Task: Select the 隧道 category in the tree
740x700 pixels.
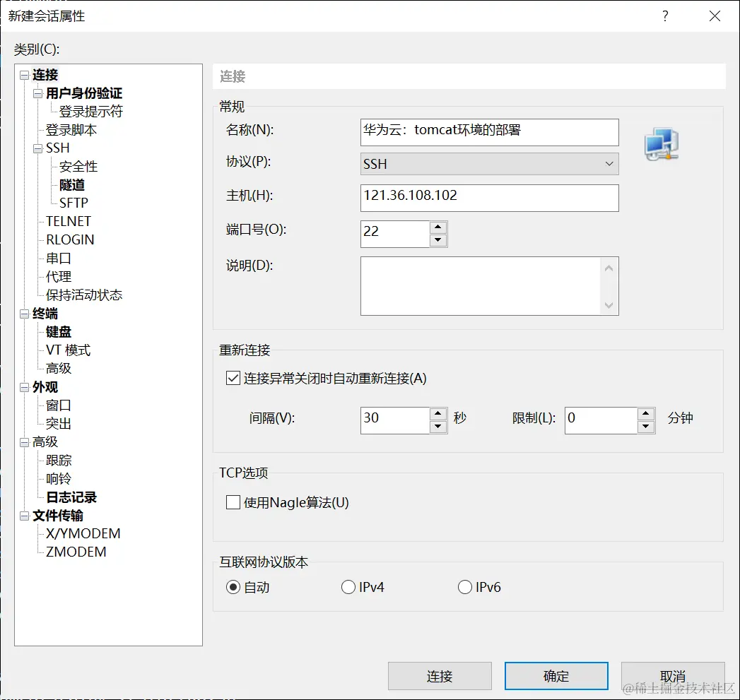Action: pos(71,184)
